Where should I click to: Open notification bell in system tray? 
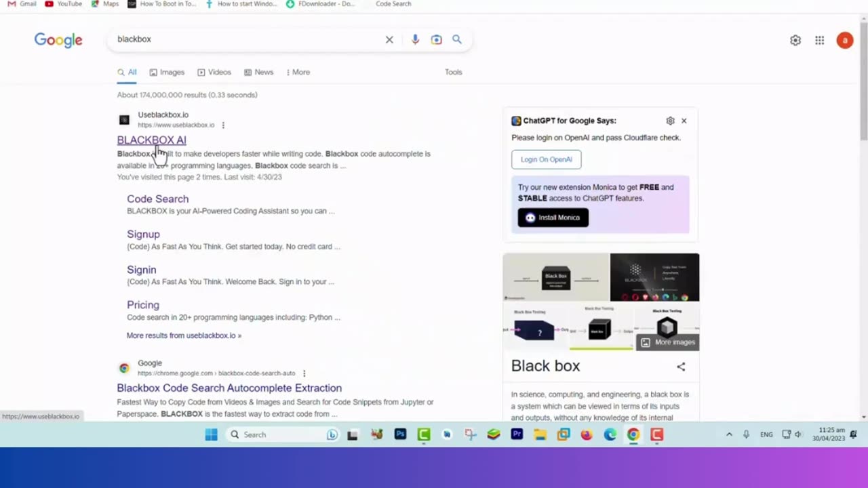pos(853,434)
